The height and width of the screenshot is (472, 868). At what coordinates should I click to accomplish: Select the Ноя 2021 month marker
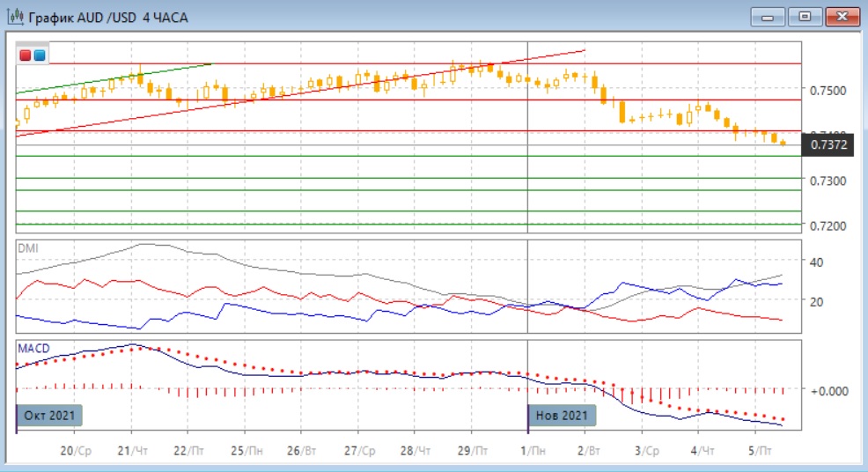[x=561, y=416]
